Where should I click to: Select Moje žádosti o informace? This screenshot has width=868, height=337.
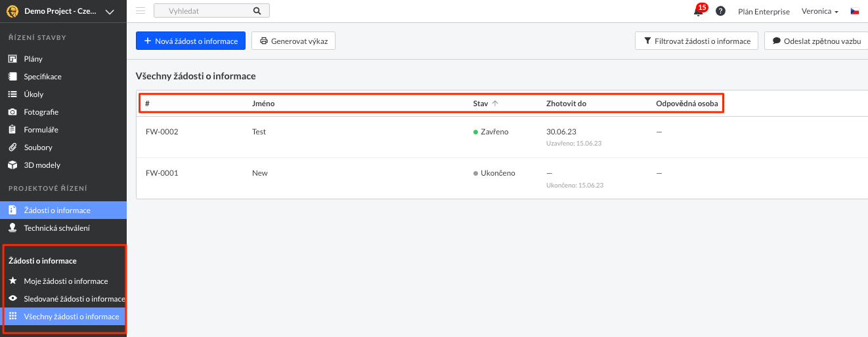66,281
